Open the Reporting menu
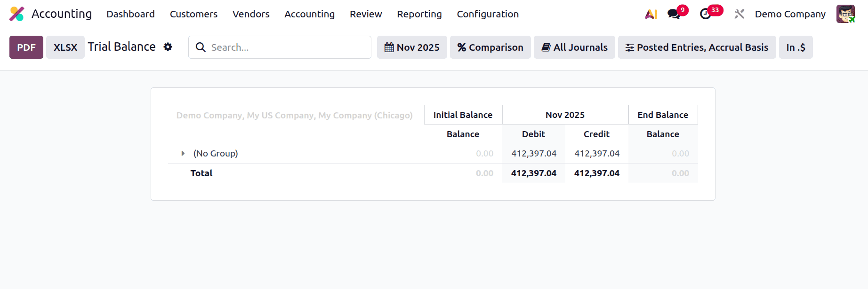Image resolution: width=868 pixels, height=289 pixels. click(x=419, y=14)
